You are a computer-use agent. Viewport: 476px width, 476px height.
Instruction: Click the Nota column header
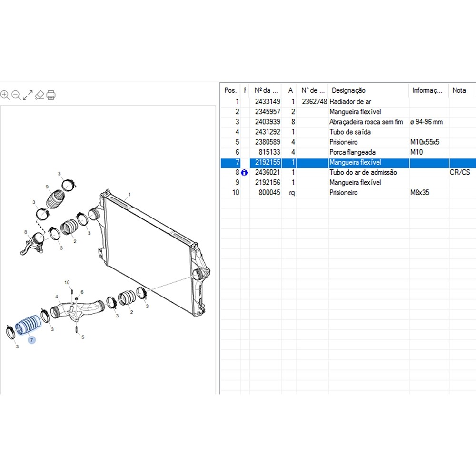tap(459, 90)
